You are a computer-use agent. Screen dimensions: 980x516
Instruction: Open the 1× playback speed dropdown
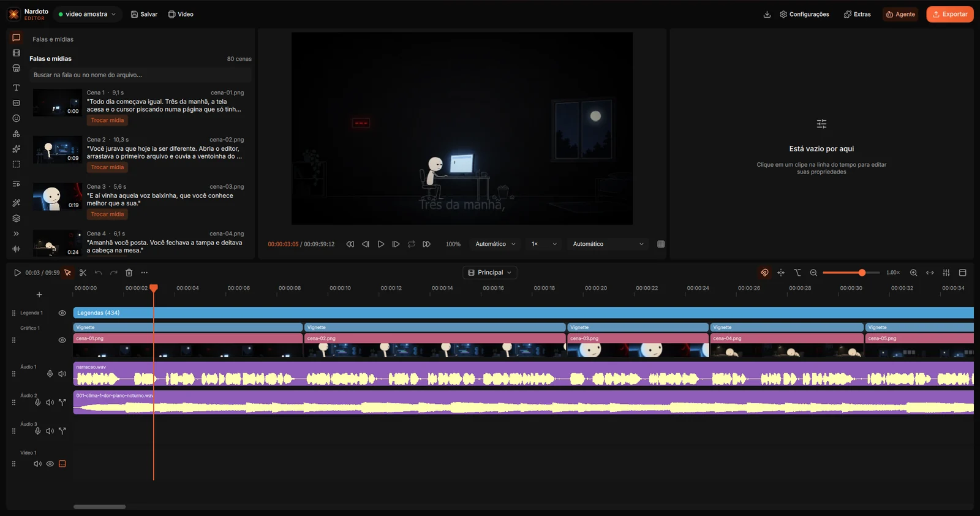coord(544,244)
